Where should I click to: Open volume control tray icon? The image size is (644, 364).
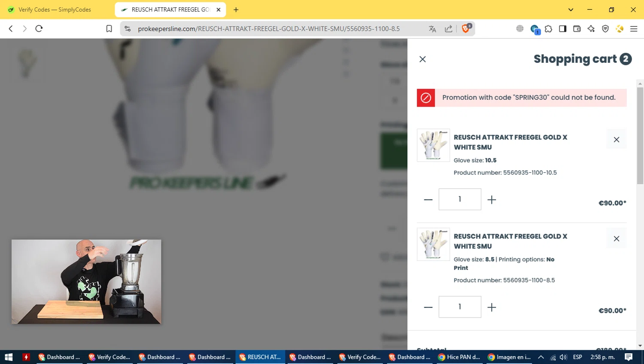[x=563, y=357]
